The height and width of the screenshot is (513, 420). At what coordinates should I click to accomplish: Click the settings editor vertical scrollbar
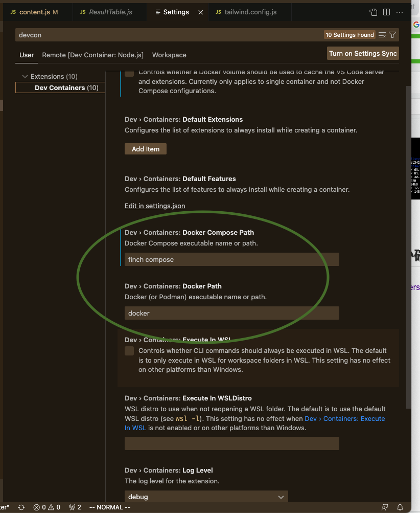pyautogui.click(x=408, y=247)
